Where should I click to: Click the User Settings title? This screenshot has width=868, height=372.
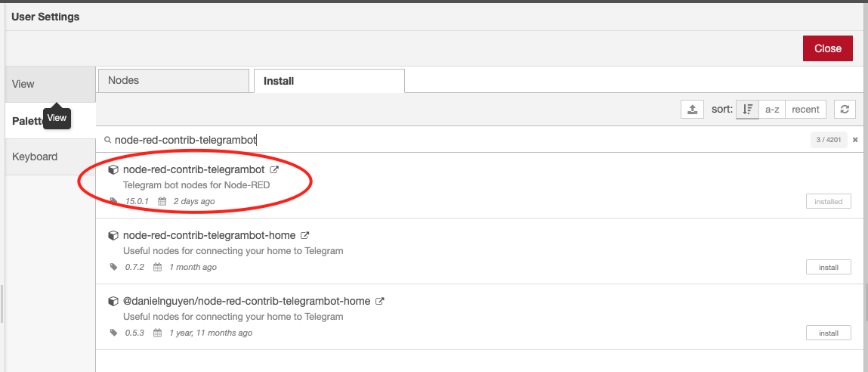click(45, 17)
